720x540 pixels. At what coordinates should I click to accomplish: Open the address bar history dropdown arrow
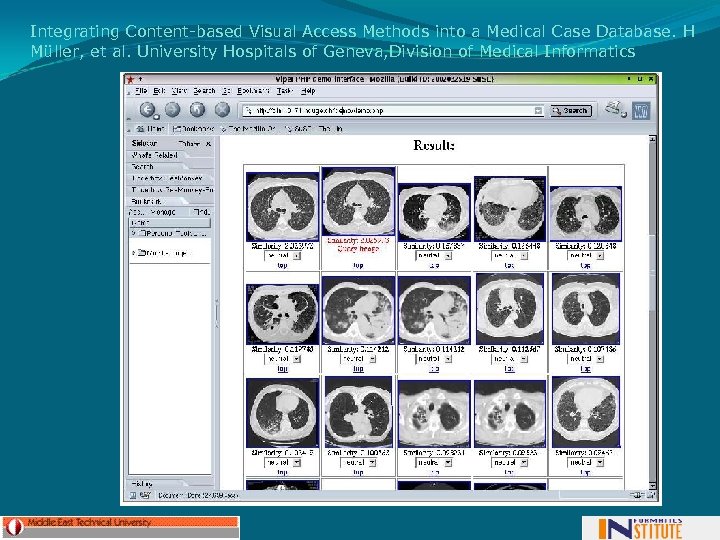click(x=538, y=111)
